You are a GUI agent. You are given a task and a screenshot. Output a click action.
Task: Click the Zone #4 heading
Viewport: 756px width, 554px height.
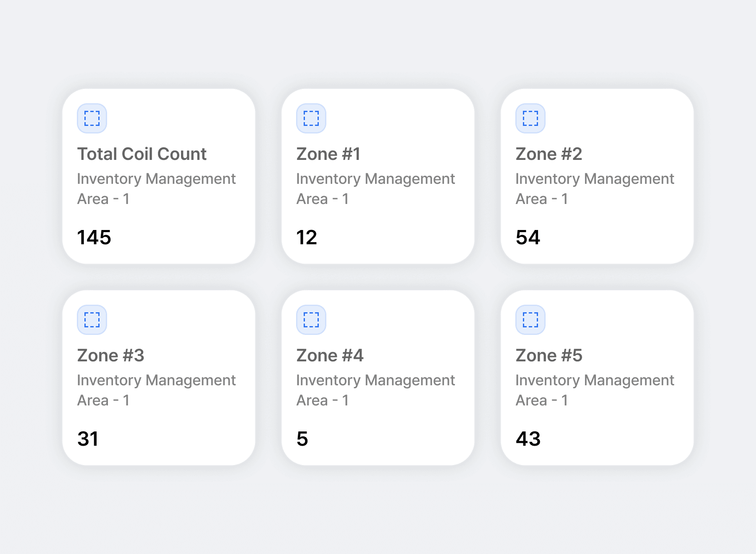(x=330, y=355)
